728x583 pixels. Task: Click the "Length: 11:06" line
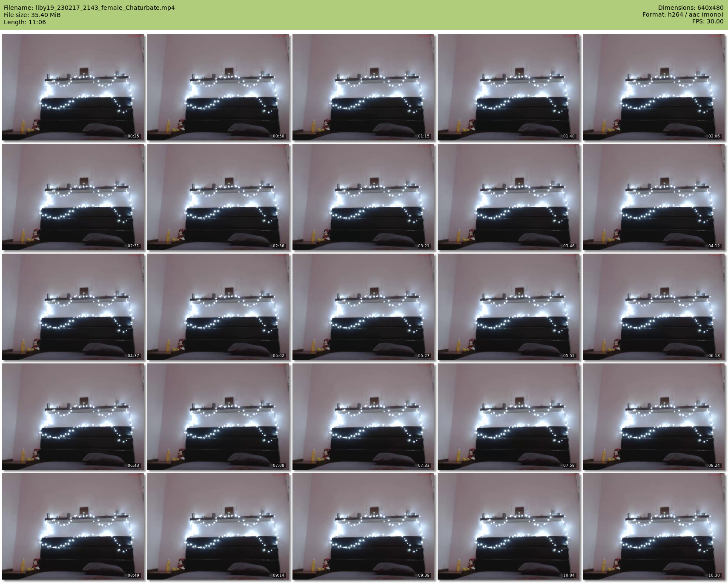[x=25, y=22]
